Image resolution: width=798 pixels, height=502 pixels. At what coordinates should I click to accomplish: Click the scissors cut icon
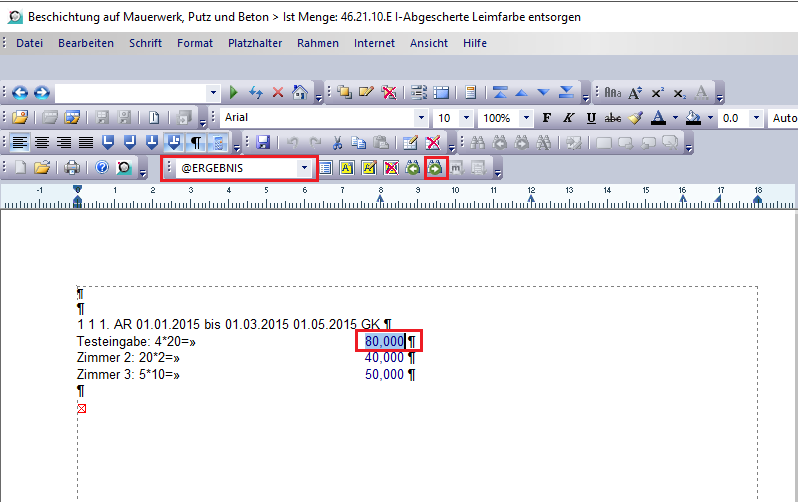click(338, 143)
